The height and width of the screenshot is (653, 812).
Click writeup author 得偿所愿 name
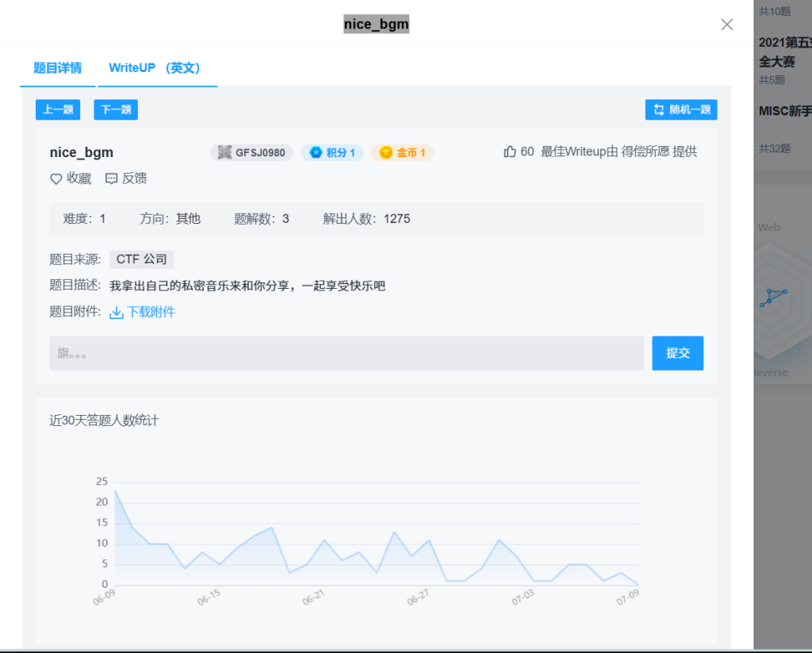click(x=645, y=152)
